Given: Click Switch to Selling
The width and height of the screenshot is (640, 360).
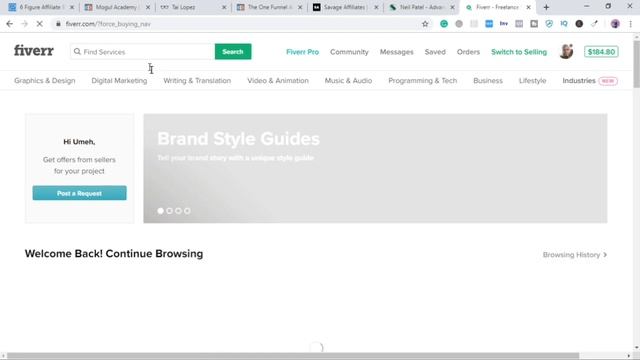Looking at the screenshot, I should point(519,52).
